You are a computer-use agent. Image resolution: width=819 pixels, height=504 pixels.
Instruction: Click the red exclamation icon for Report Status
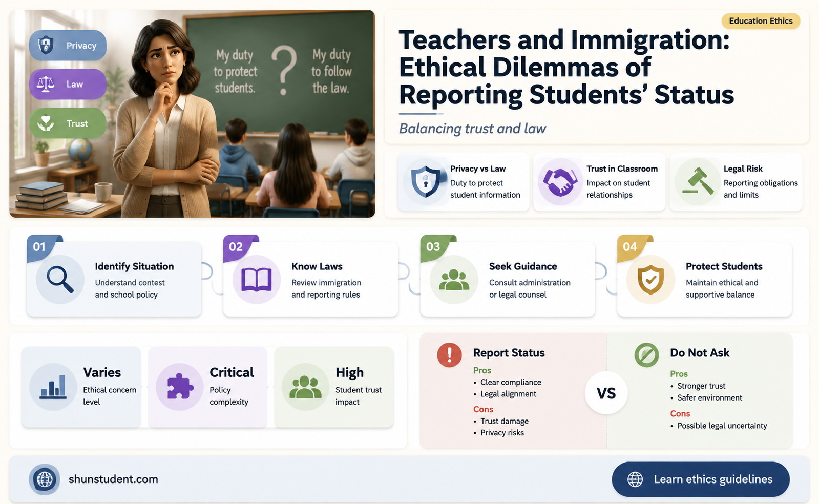[449, 354]
